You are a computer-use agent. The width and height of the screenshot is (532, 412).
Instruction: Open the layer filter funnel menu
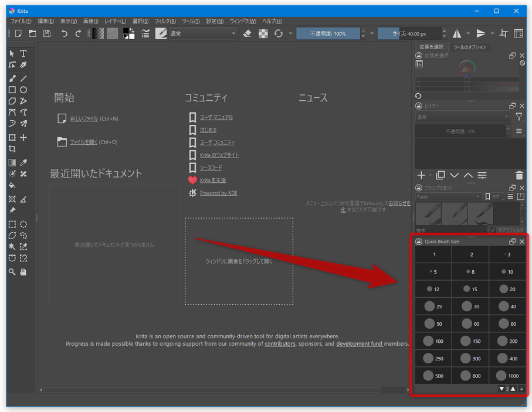pyautogui.click(x=519, y=117)
